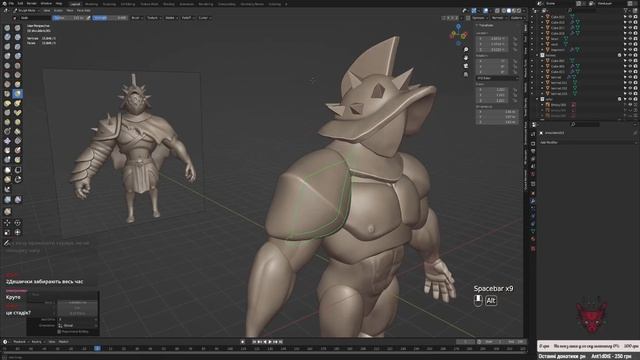
Task: Select the Clay brush
Action: [x=7, y=37]
